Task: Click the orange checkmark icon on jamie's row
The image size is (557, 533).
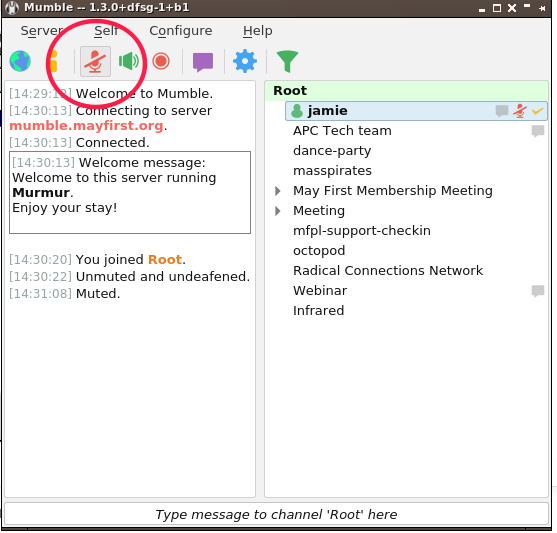Action: [537, 111]
